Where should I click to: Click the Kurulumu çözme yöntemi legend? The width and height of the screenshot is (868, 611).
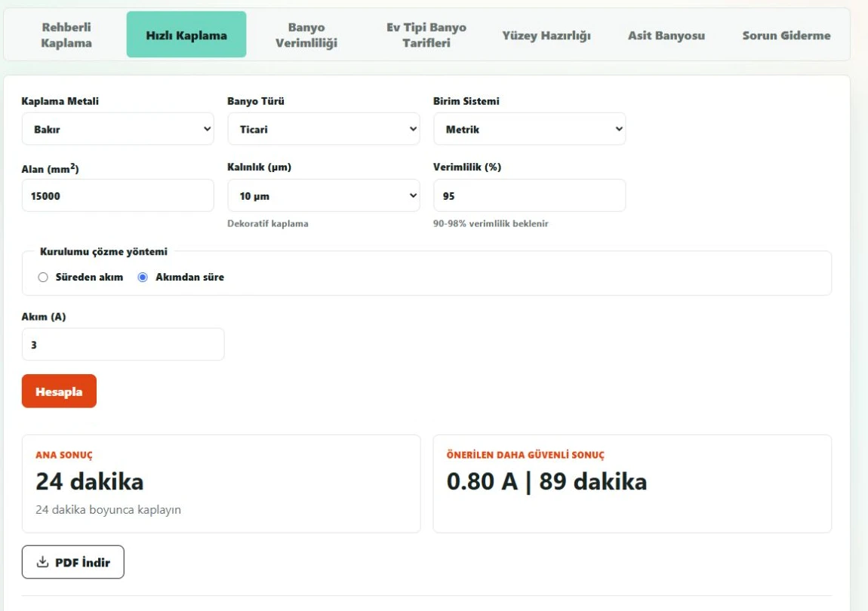tap(103, 252)
